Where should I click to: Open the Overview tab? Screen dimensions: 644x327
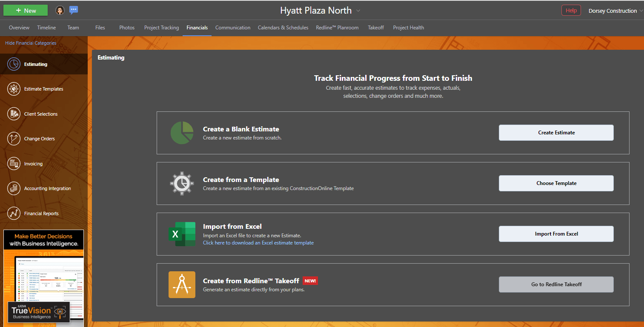click(x=19, y=28)
